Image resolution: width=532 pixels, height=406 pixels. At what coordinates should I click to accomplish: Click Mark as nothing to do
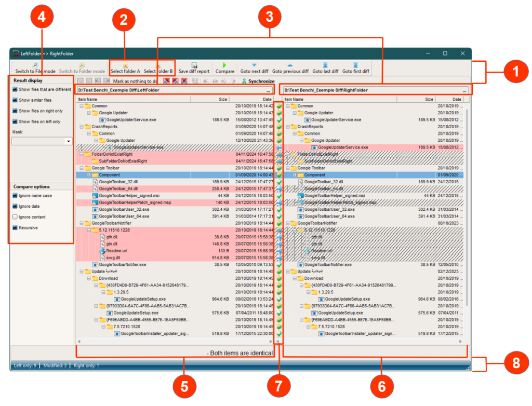point(135,81)
